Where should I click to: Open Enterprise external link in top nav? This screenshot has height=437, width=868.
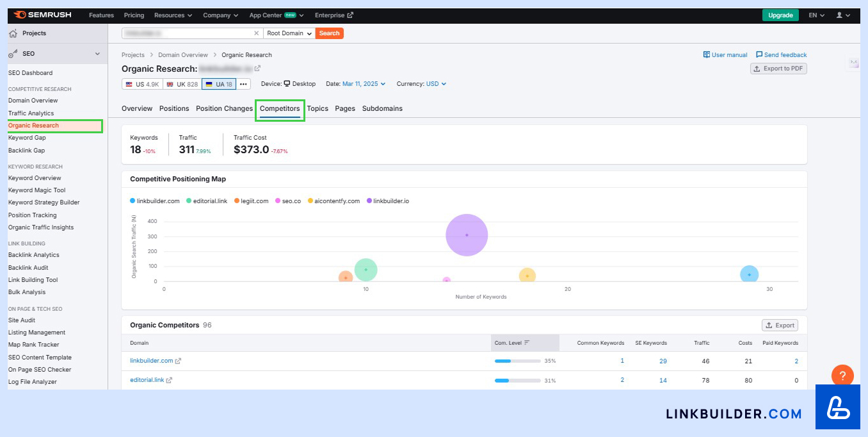(334, 15)
